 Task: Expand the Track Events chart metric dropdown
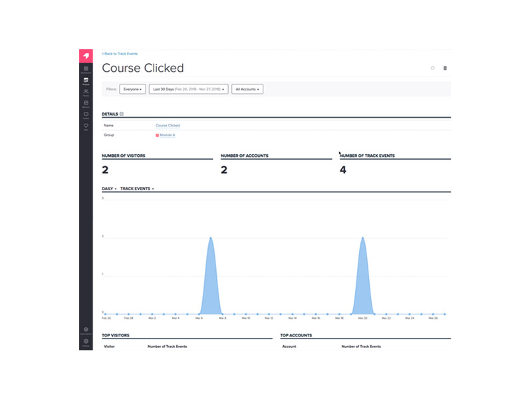pyautogui.click(x=137, y=189)
